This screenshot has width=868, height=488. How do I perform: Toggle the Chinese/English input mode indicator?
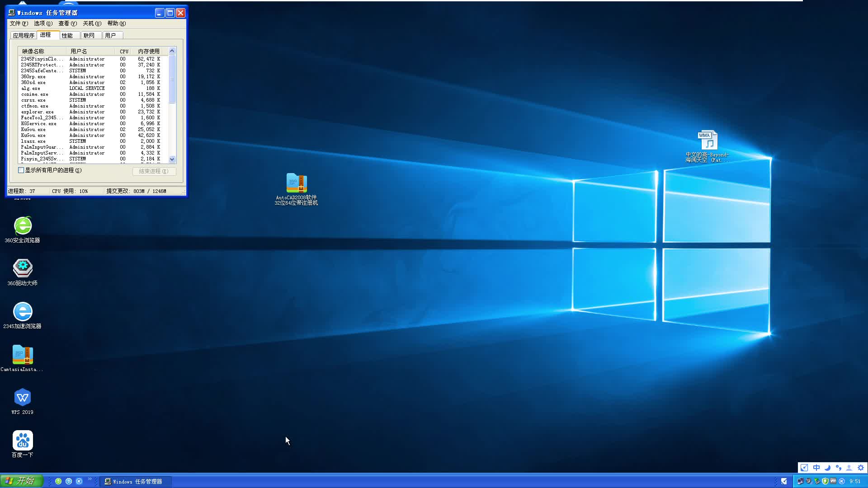pyautogui.click(x=816, y=468)
